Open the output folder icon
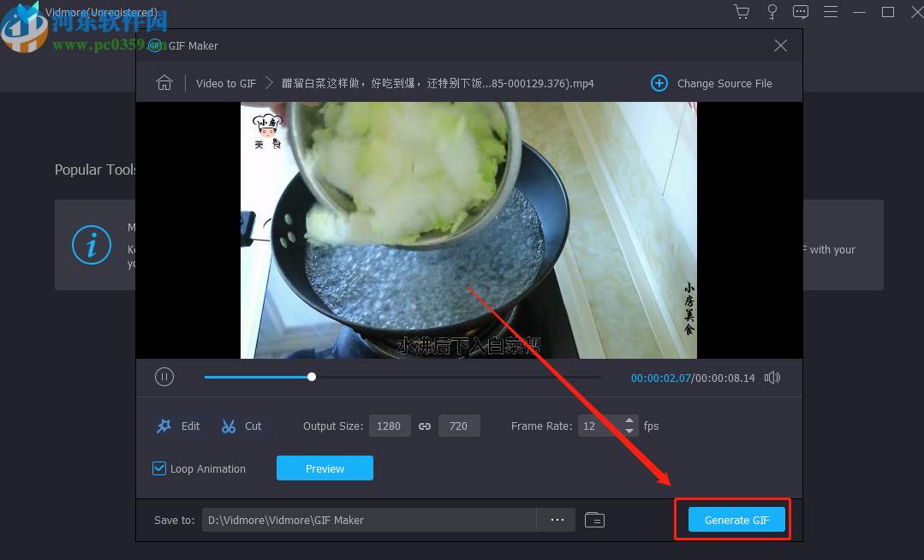Screen dimensions: 924x560 [x=594, y=520]
